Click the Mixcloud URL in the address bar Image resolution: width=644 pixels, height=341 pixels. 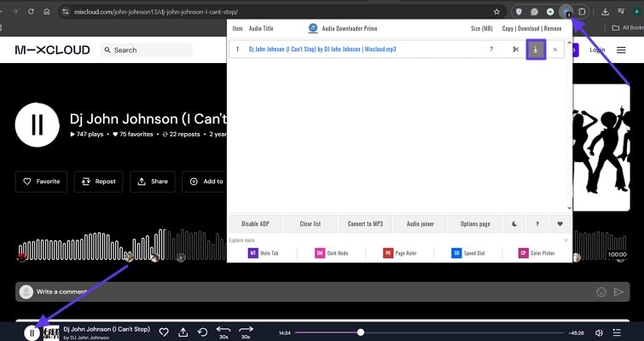click(155, 12)
